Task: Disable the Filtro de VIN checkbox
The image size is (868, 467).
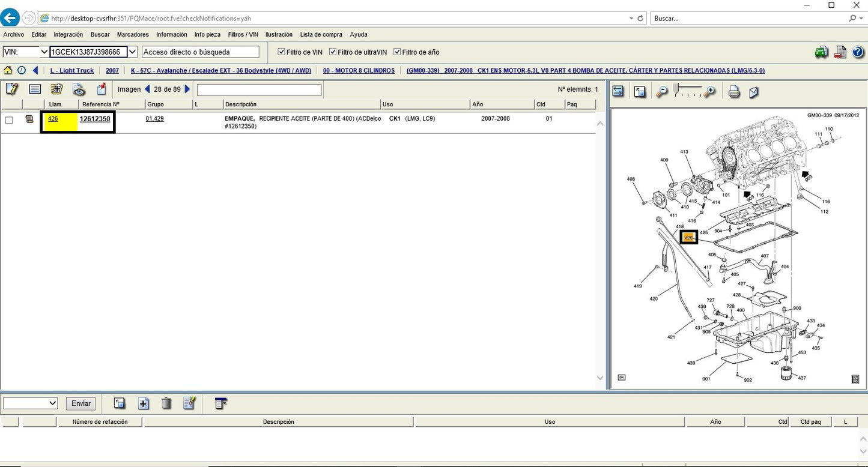Action: (x=282, y=52)
